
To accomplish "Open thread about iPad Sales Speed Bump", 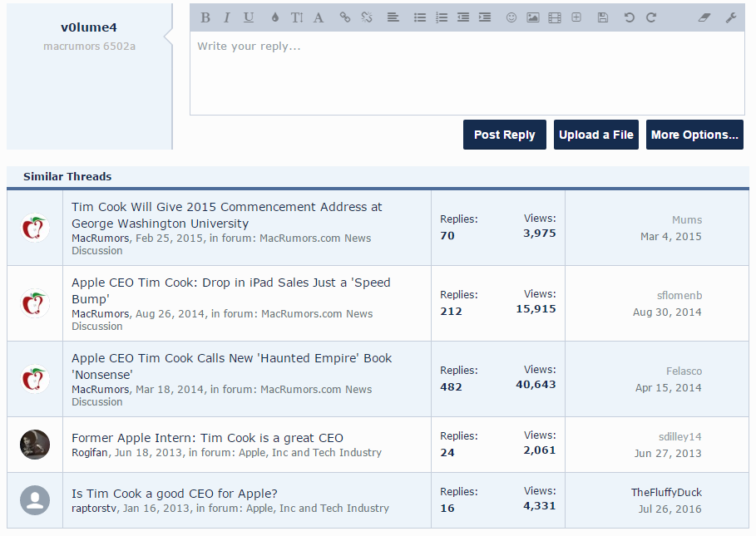I will pos(231,291).
